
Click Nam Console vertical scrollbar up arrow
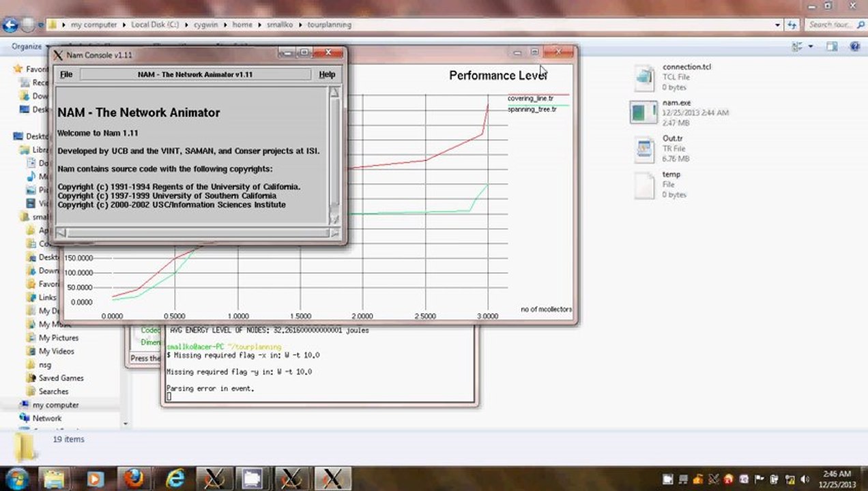point(334,92)
